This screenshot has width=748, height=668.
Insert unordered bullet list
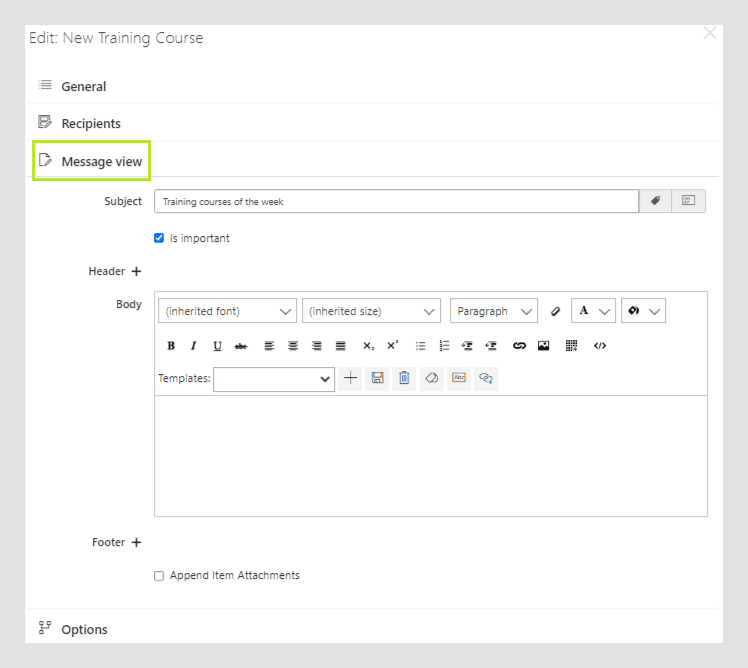pyautogui.click(x=420, y=346)
